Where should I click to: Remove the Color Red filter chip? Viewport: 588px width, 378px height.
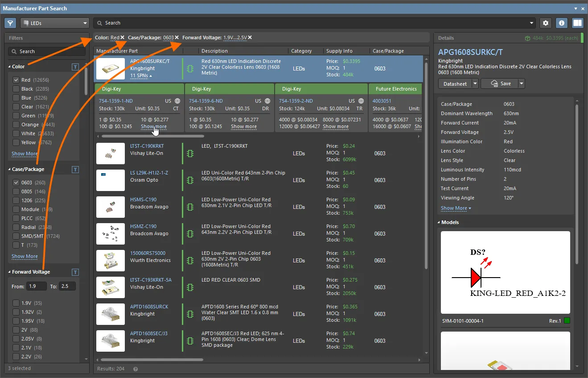123,37
